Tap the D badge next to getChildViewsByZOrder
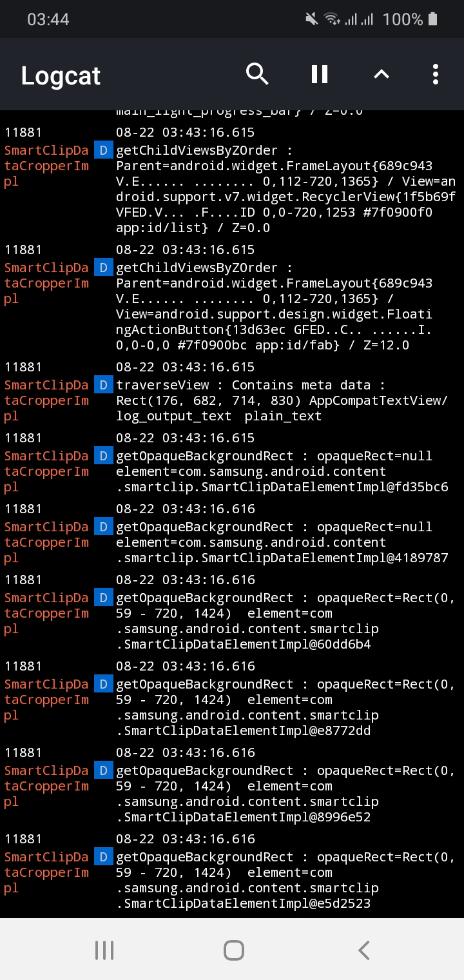This screenshot has width=464, height=980. tap(103, 150)
